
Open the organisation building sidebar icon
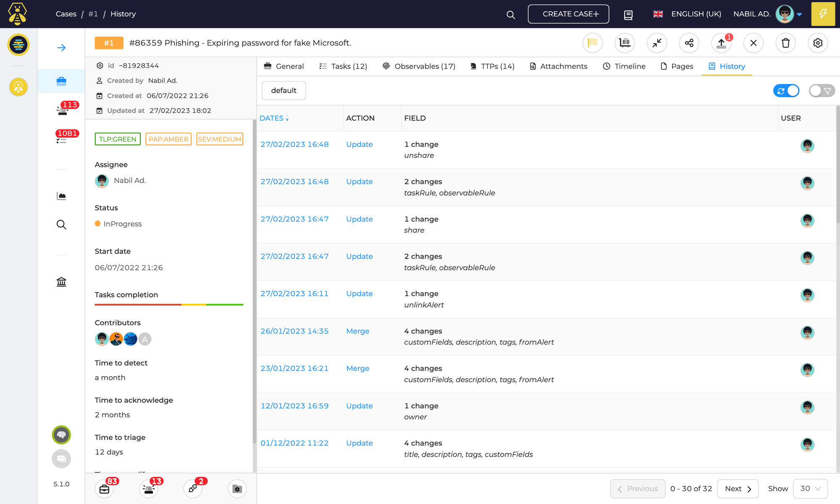tap(61, 282)
